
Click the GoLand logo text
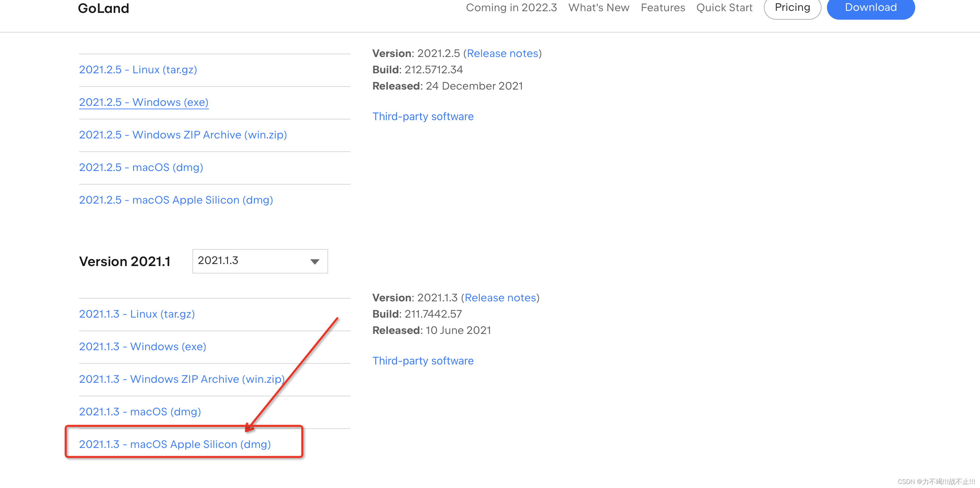[103, 8]
